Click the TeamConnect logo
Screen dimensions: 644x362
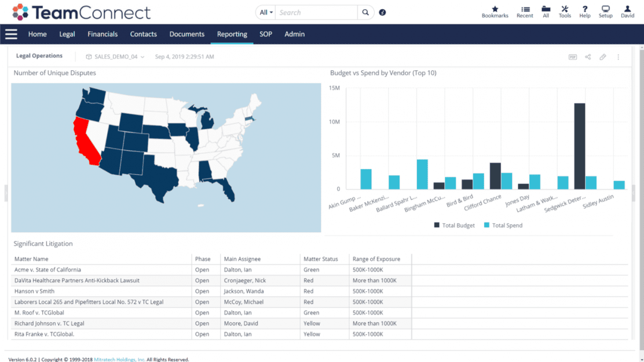pos(82,12)
